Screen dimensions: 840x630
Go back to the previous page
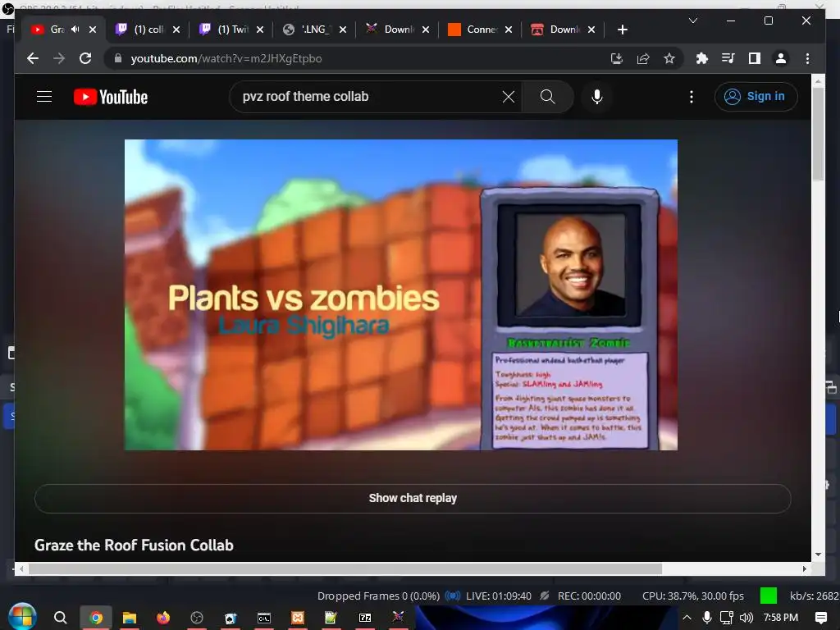(33, 58)
